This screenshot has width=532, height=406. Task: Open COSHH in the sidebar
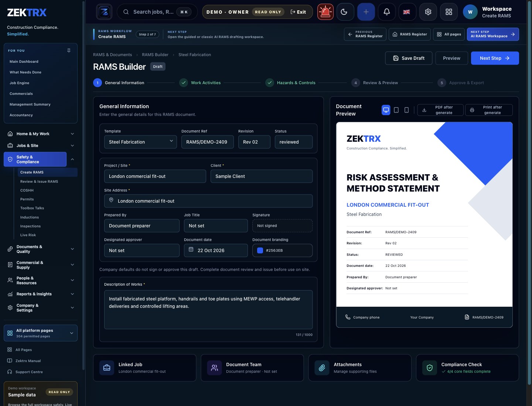point(27,190)
